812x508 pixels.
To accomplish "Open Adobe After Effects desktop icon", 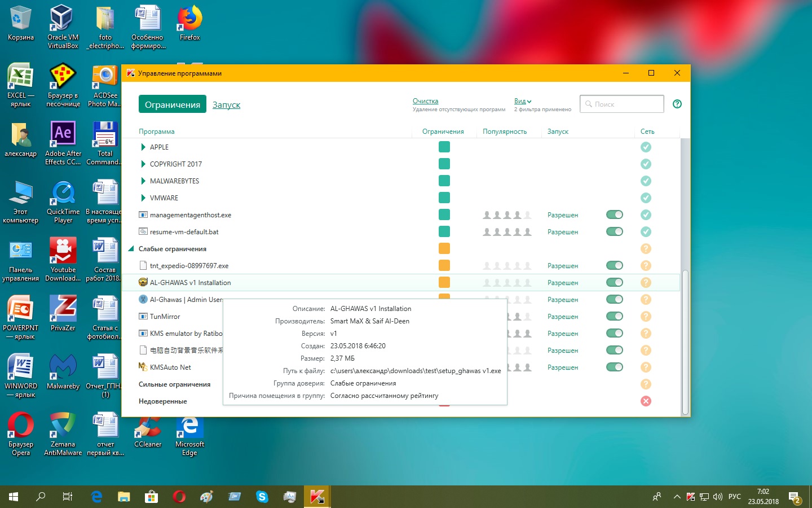I will (x=63, y=143).
